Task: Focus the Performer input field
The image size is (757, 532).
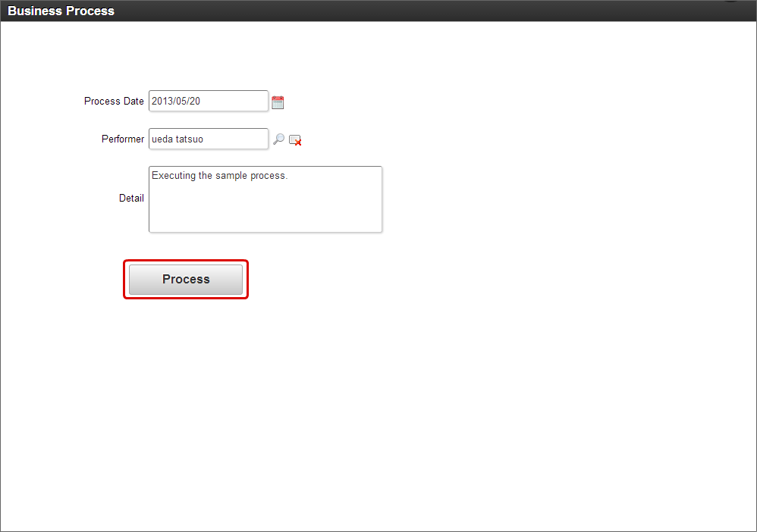Action: click(x=209, y=139)
